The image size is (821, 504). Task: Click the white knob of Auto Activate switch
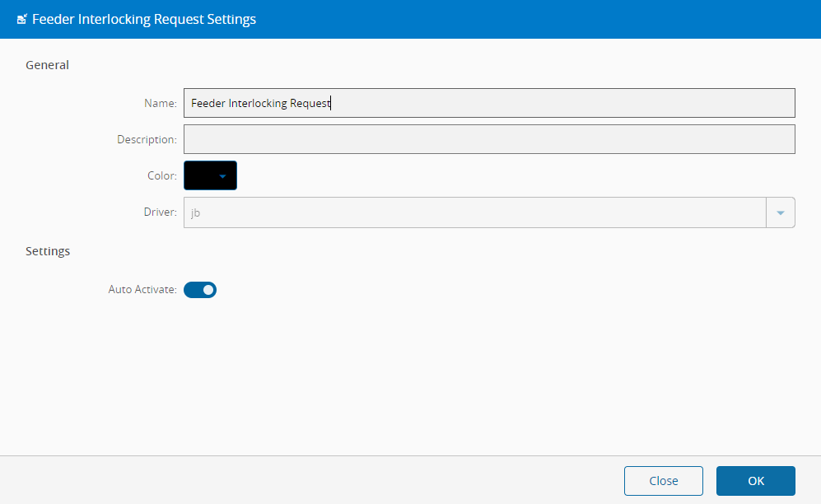[x=208, y=290]
